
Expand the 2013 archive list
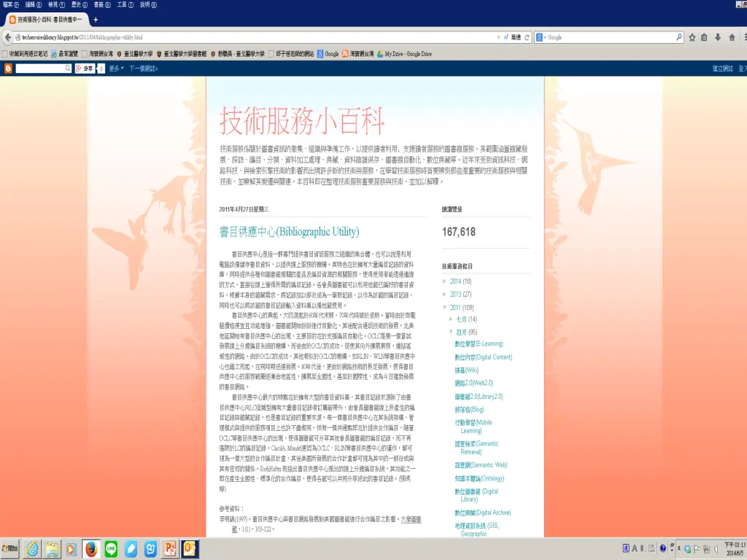[446, 295]
